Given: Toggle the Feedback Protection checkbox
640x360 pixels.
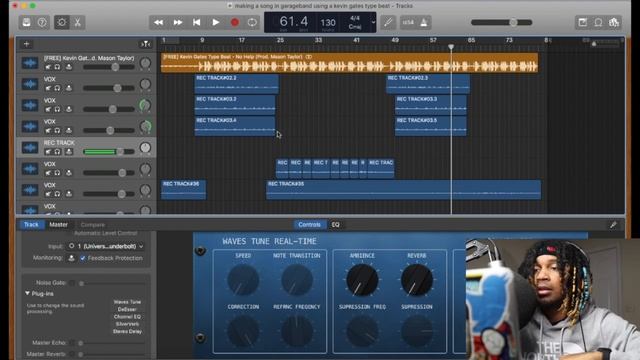Looking at the screenshot, I should click(83, 258).
